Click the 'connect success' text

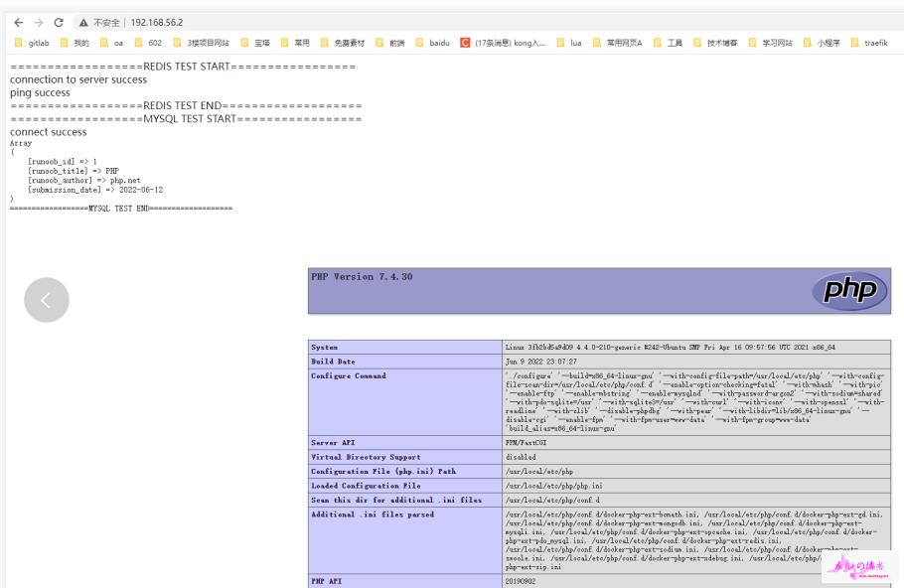point(49,132)
